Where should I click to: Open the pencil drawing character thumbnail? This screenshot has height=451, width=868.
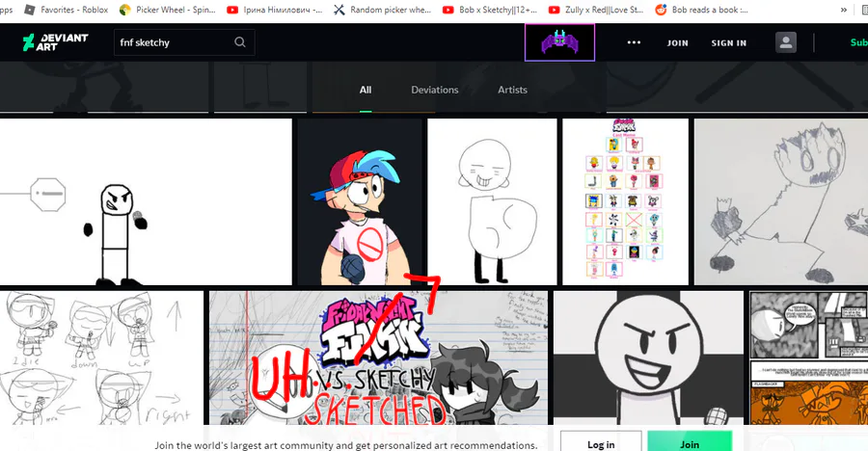[781, 202]
